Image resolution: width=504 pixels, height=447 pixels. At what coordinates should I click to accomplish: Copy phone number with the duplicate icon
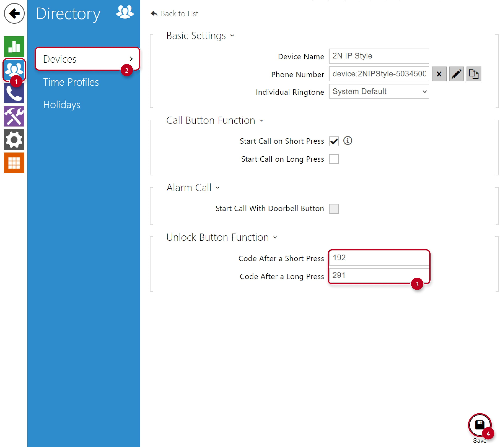click(474, 74)
